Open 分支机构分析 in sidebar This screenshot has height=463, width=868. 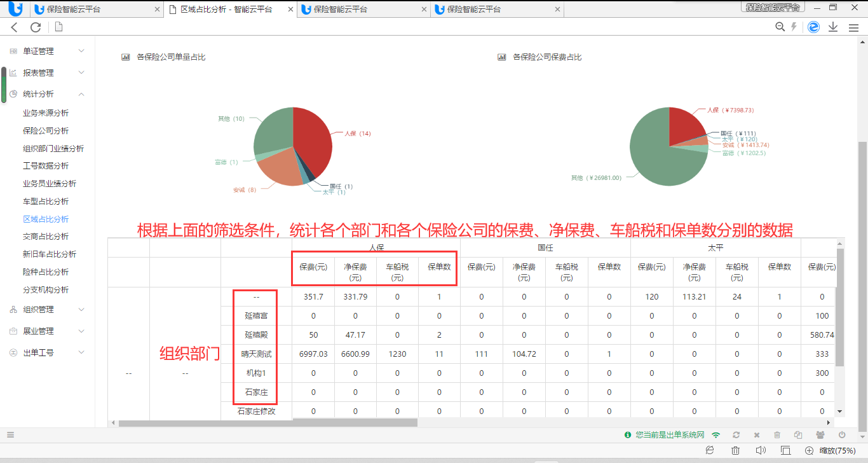click(46, 290)
